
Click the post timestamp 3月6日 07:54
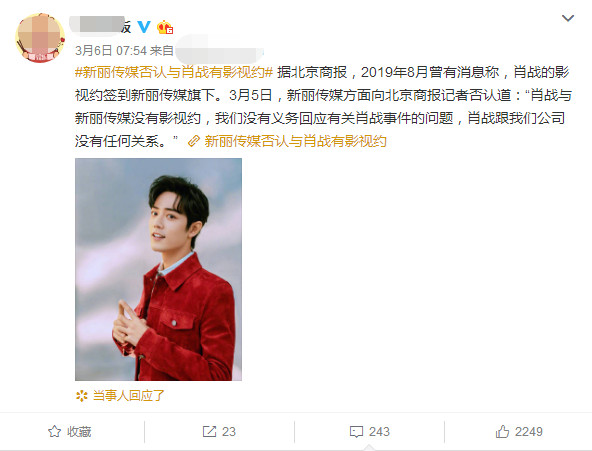[x=111, y=51]
